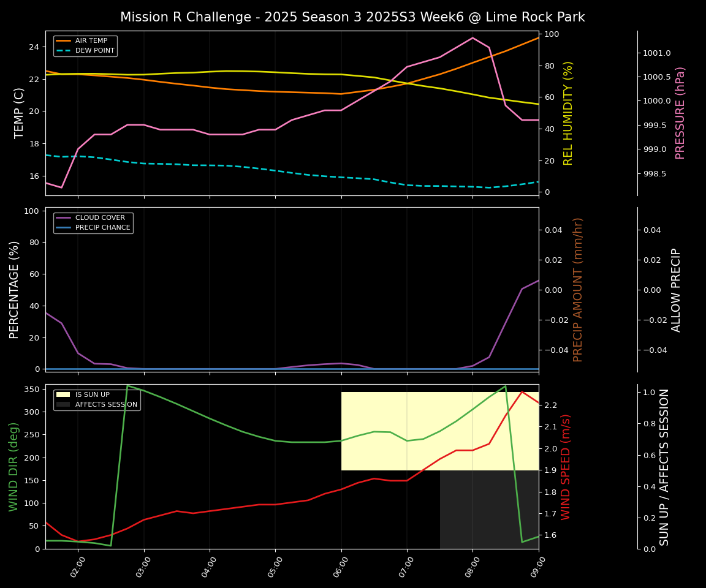The width and height of the screenshot is (706, 588).
Task: Click the 07:00 time tick label
Action: pyautogui.click(x=406, y=566)
